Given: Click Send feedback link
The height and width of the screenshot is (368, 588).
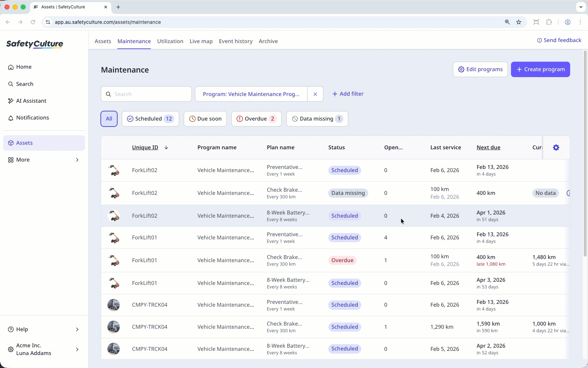Looking at the screenshot, I should 559,40.
